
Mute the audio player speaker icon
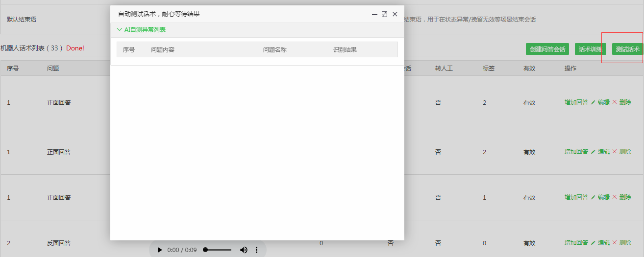(244, 250)
